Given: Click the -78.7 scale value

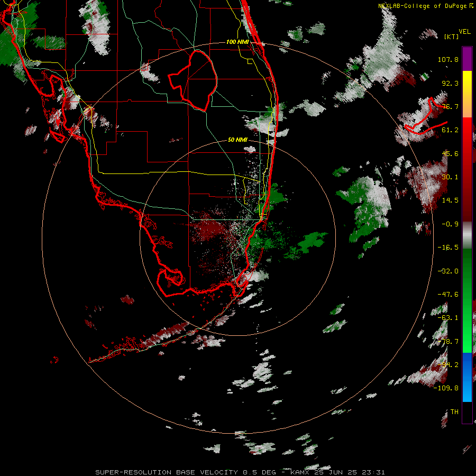Looking at the screenshot, I should point(448,342).
